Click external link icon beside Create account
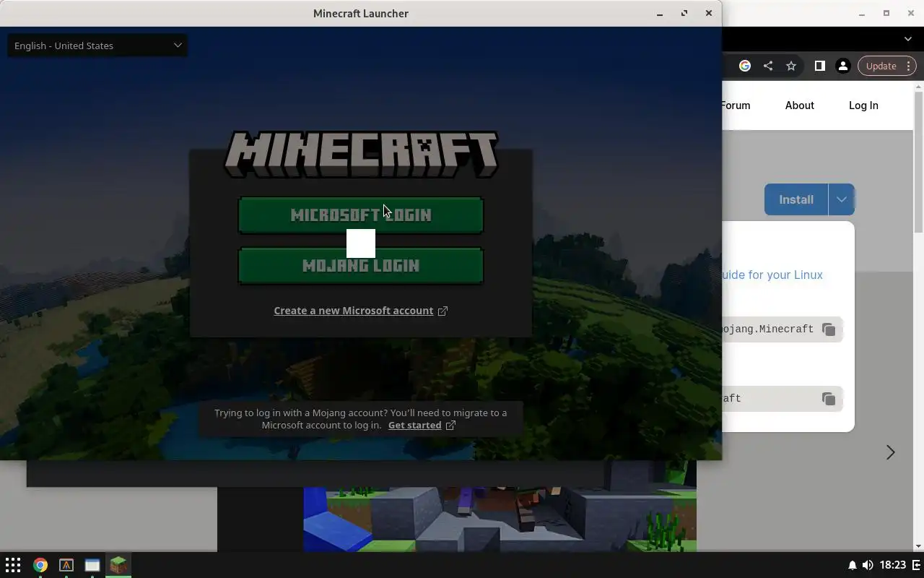Image resolution: width=924 pixels, height=578 pixels. [443, 311]
